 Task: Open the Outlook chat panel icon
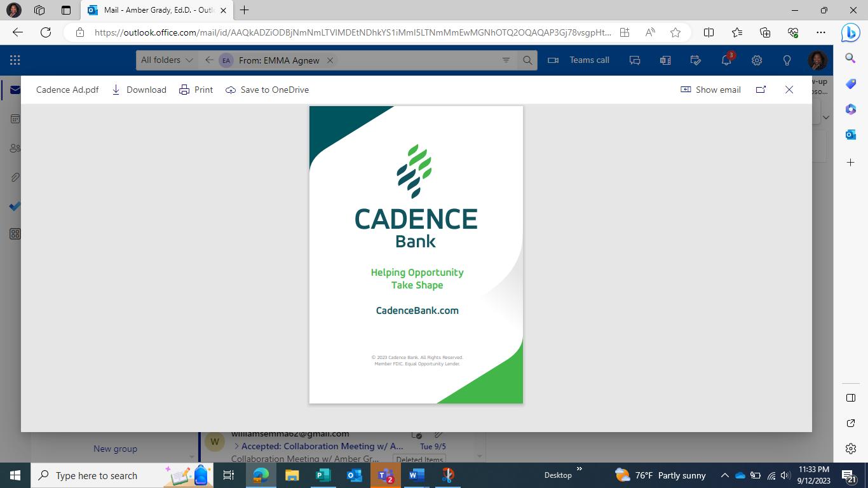(x=634, y=60)
